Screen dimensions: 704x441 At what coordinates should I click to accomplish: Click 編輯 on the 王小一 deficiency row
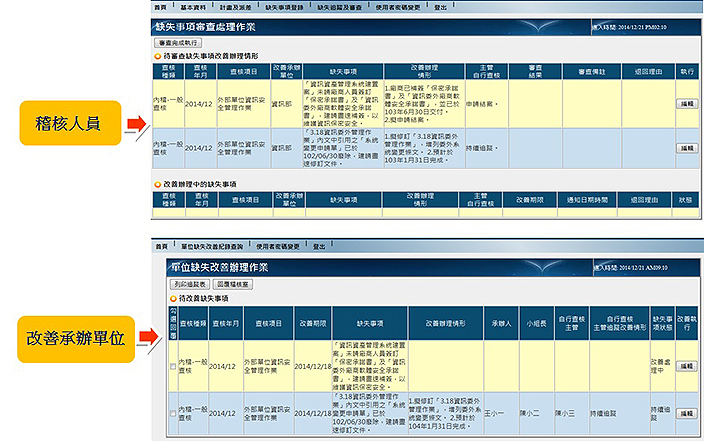point(686,409)
